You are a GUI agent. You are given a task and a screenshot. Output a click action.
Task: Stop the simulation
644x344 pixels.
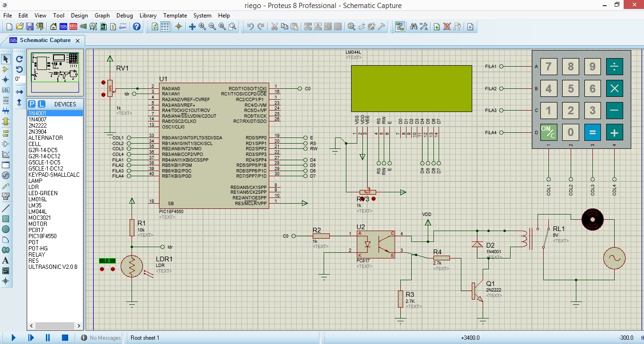click(65, 337)
